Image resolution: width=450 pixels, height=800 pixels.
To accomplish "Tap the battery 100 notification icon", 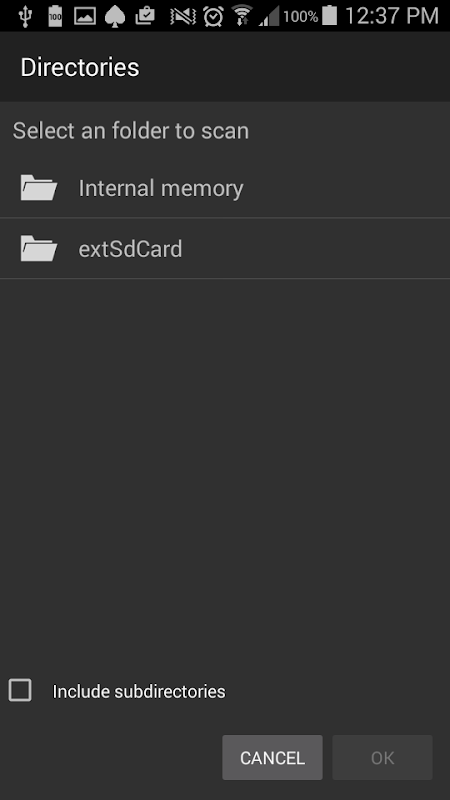I will click(x=55, y=16).
